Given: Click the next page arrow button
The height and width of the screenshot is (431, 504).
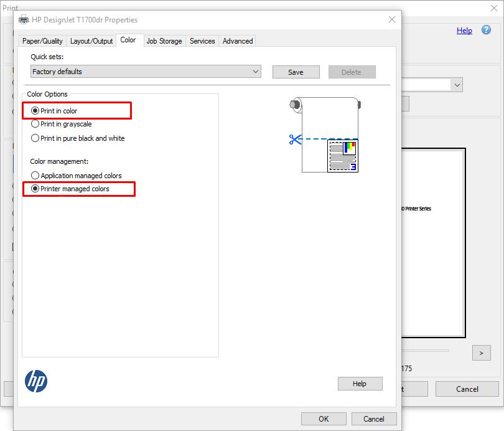Looking at the screenshot, I should coord(481,353).
